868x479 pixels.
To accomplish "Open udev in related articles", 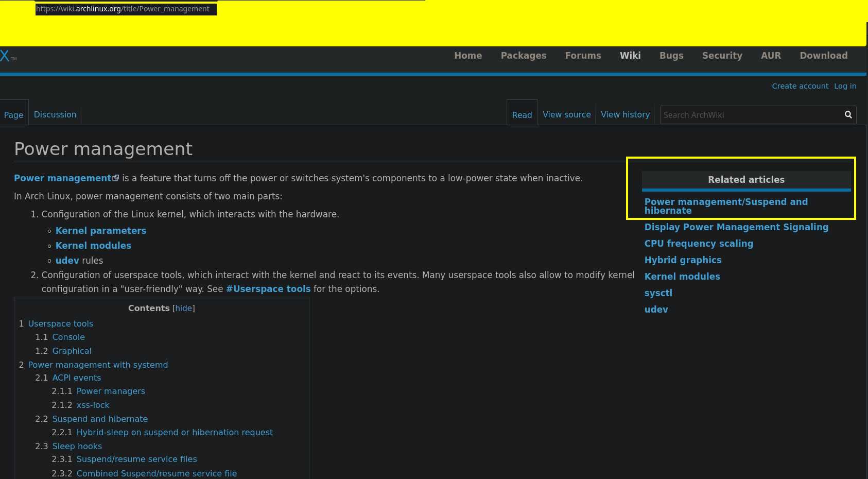I will pyautogui.click(x=656, y=310).
